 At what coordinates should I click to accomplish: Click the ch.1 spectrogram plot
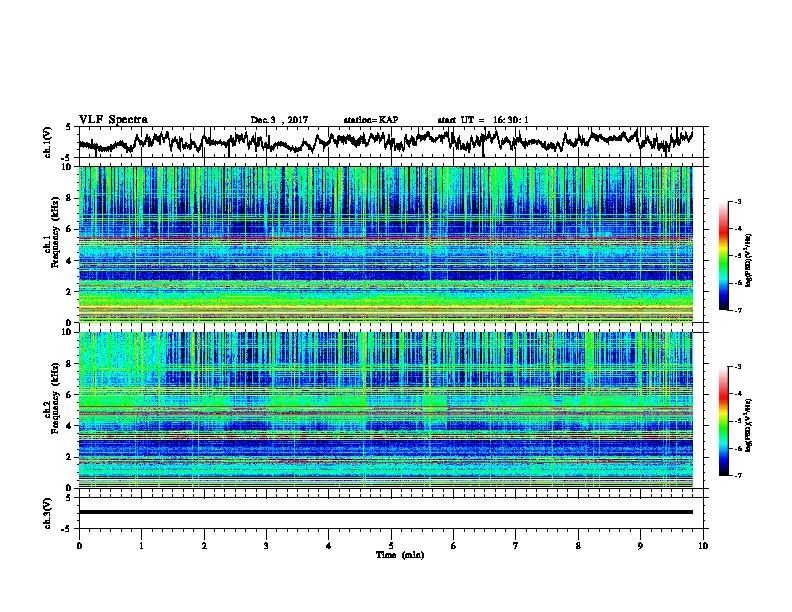pos(386,244)
